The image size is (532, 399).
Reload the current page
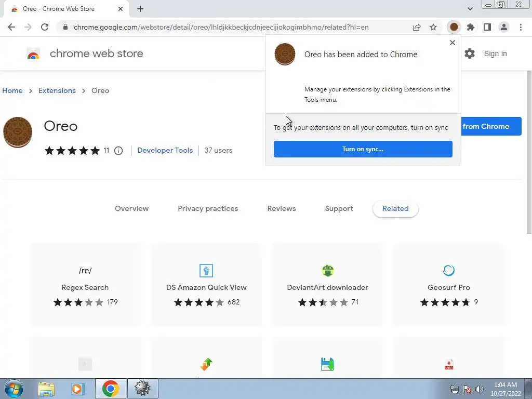(45, 27)
